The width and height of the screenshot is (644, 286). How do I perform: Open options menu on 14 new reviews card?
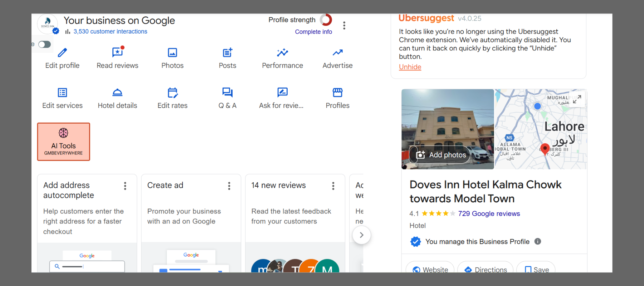pos(333,186)
